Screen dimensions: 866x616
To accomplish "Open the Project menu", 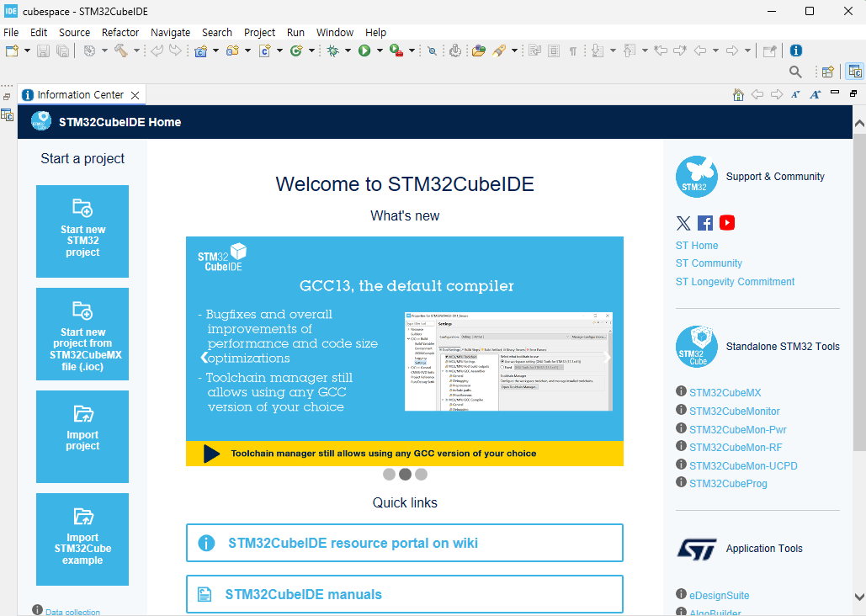I will tap(259, 33).
